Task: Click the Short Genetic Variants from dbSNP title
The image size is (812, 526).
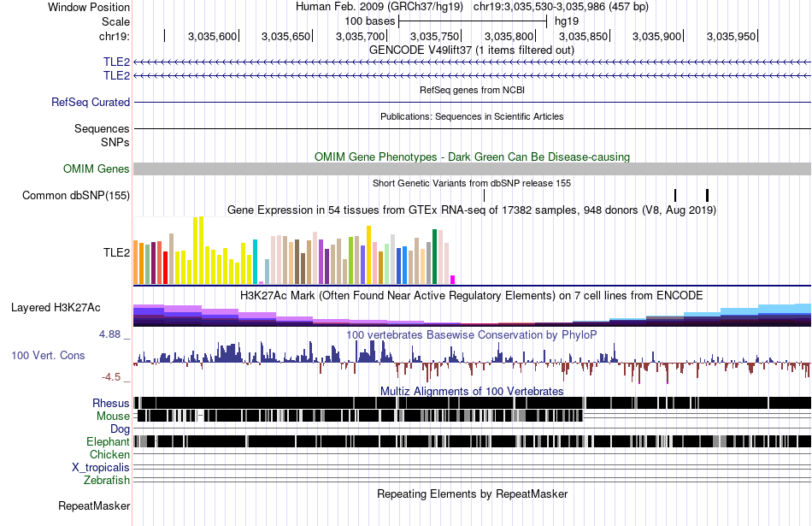Action: click(x=472, y=183)
